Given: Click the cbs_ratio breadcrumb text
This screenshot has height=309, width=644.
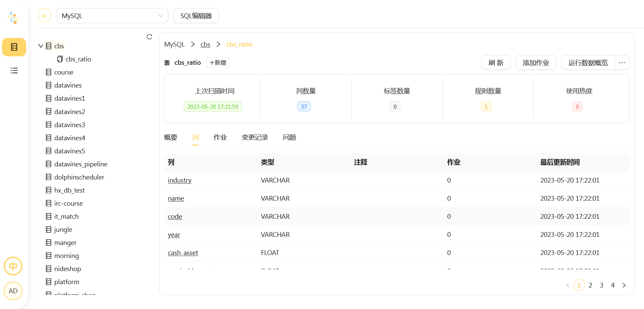Looking at the screenshot, I should point(239,44).
